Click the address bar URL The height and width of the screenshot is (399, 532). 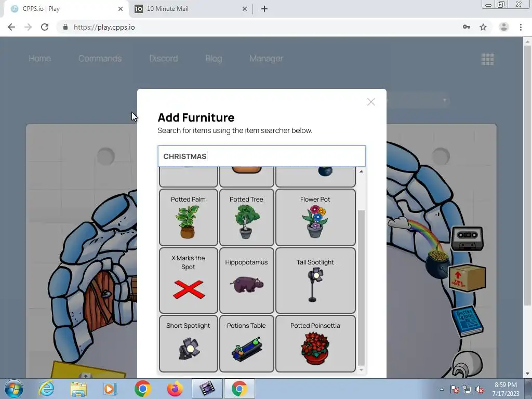(104, 27)
